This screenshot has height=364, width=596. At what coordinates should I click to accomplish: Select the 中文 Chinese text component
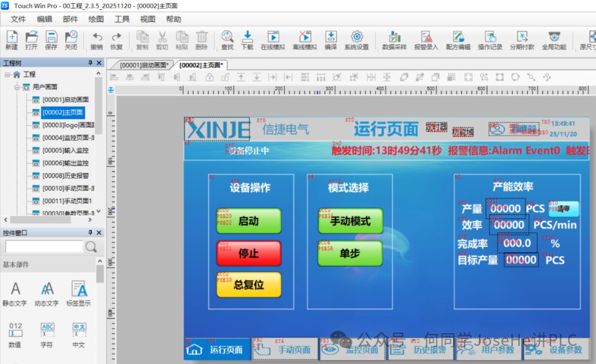[x=79, y=335]
